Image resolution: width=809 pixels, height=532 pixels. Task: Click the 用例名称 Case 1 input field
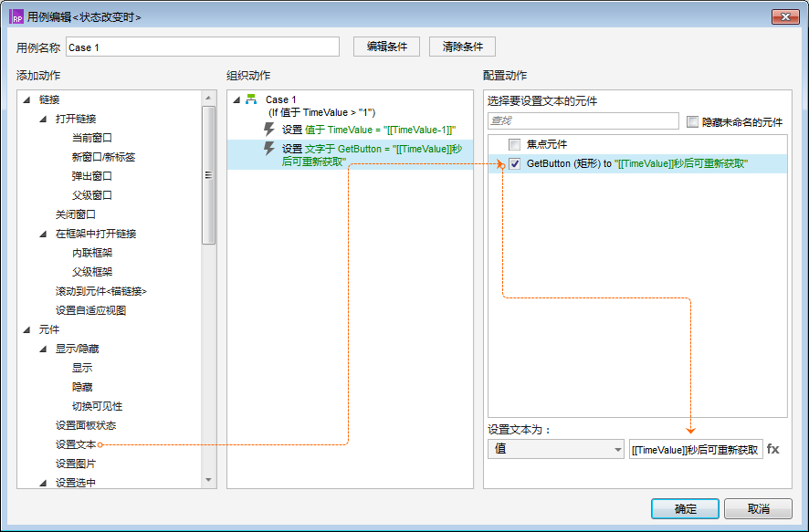point(201,47)
